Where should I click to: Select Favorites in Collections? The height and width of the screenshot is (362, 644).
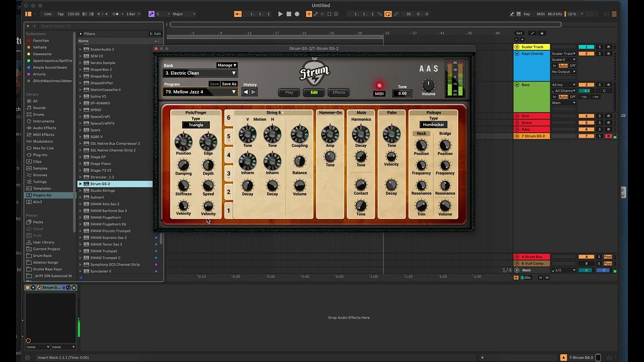click(41, 41)
